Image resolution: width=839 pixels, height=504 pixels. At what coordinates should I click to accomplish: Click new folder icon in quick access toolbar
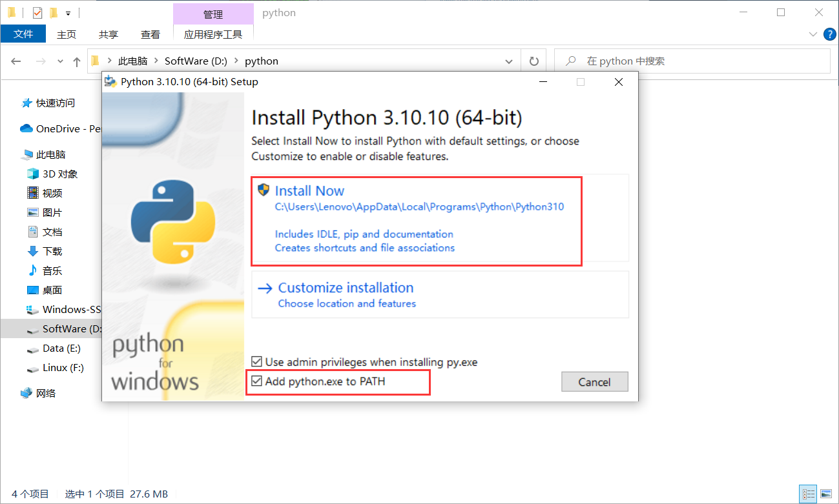pos(54,12)
